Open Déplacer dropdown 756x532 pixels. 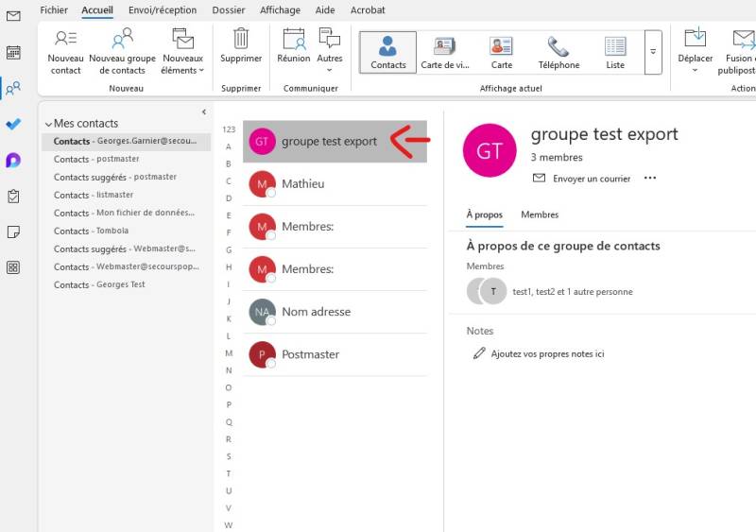[x=696, y=50]
